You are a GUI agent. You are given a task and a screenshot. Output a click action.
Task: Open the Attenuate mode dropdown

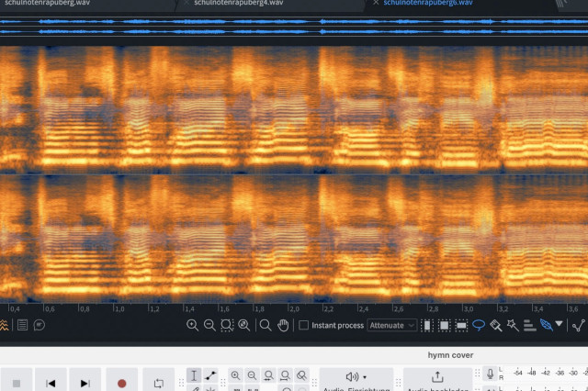pyautogui.click(x=392, y=325)
